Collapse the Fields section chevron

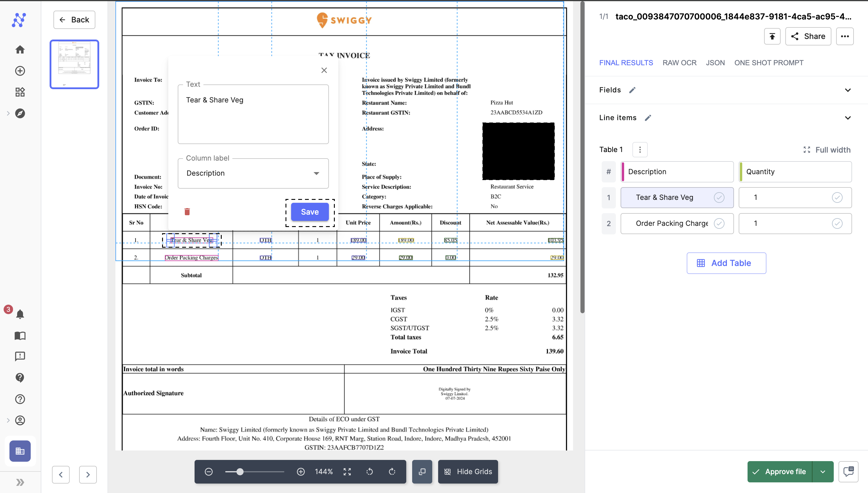tap(848, 90)
